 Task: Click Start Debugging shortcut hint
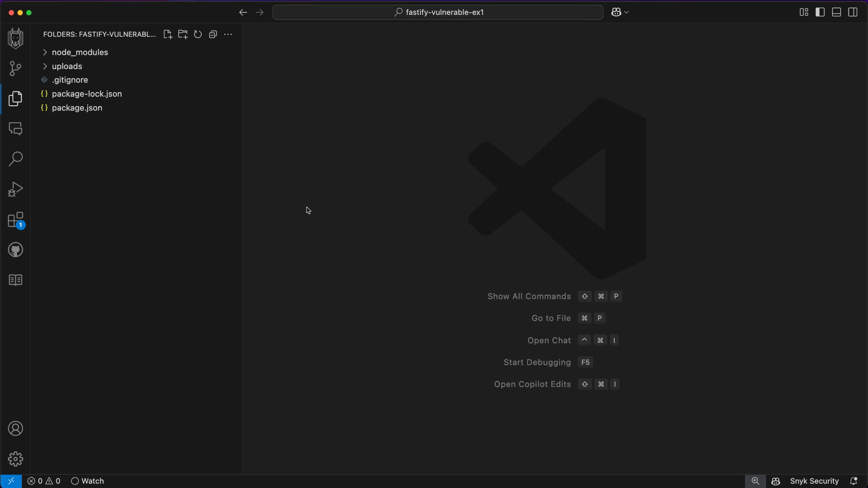point(548,362)
